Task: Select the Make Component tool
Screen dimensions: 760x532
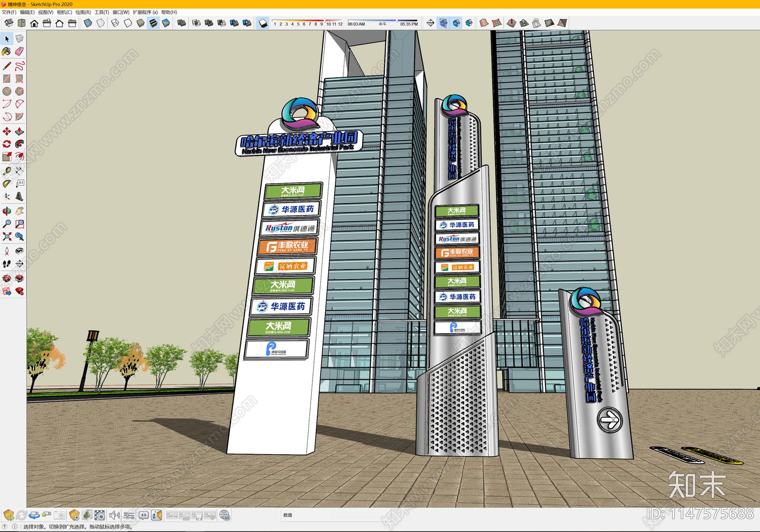Action: point(19,39)
